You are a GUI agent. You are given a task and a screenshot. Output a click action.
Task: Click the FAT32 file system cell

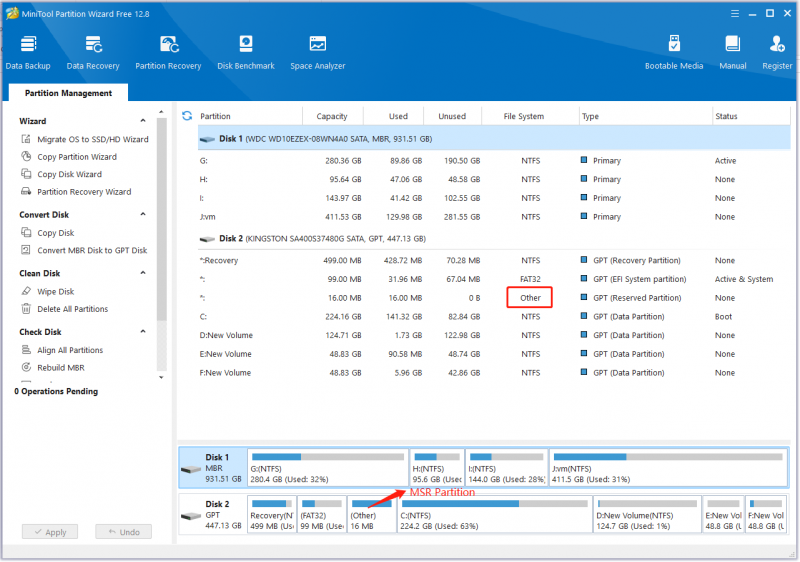530,279
